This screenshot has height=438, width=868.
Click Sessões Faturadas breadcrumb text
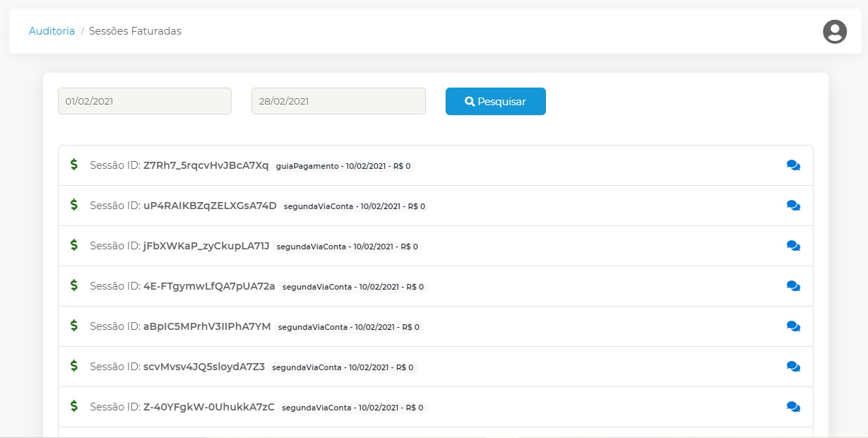coord(135,31)
